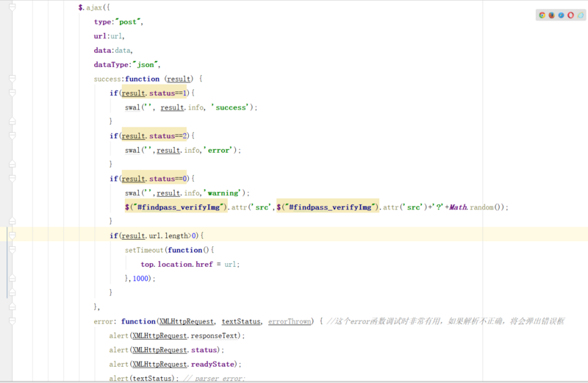Click highlighted result.status==0 condition
This screenshot has height=383, width=588.
click(x=154, y=179)
